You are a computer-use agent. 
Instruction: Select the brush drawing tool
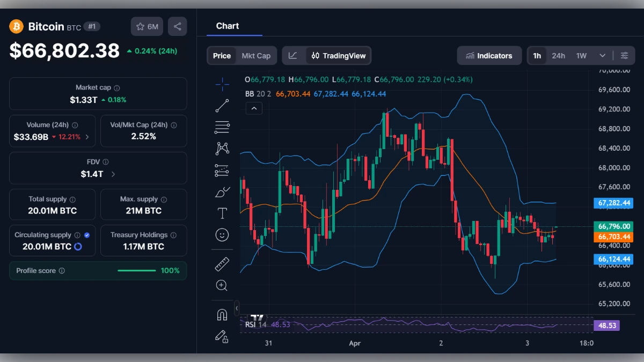(x=222, y=191)
